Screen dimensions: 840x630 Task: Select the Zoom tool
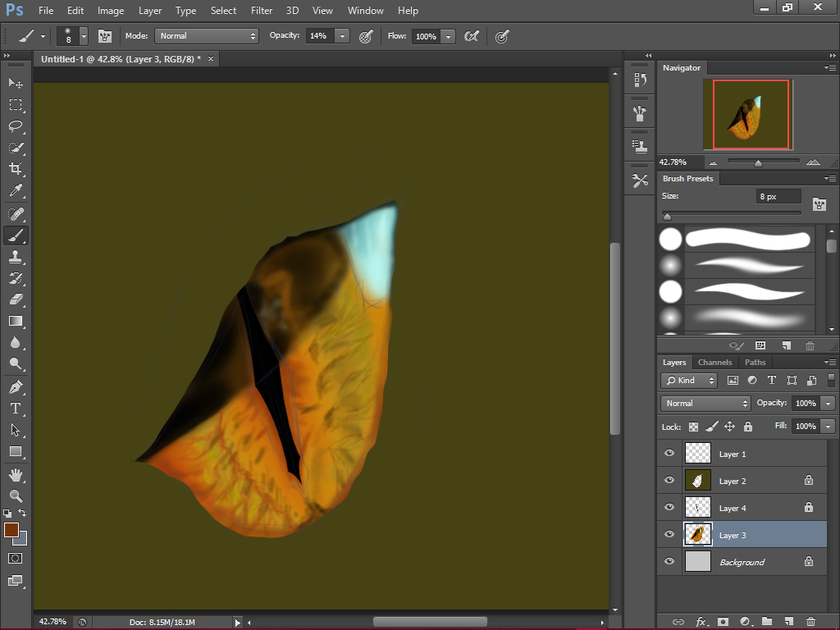click(16, 496)
